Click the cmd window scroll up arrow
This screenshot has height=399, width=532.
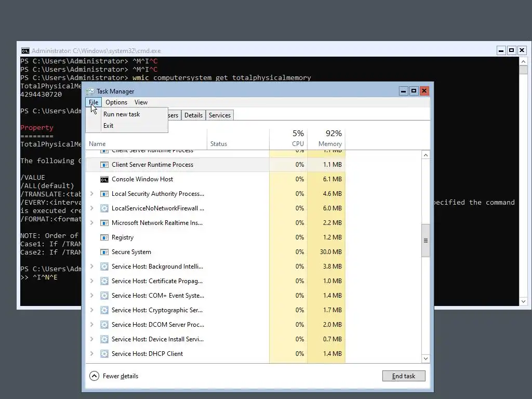tap(523, 62)
